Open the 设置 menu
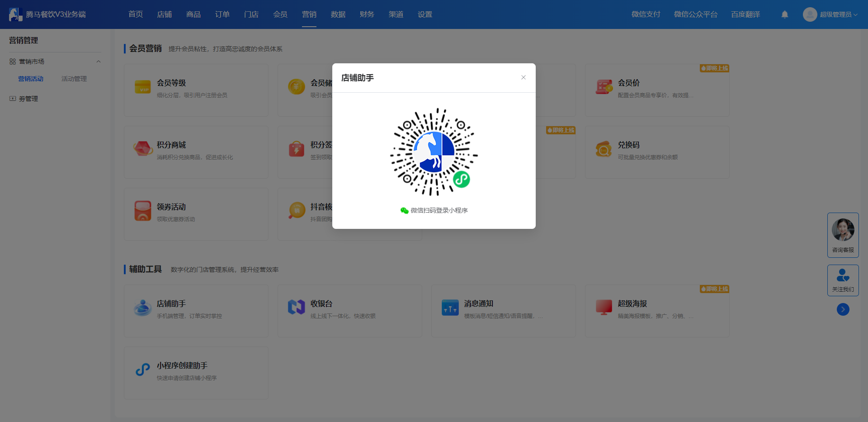868x422 pixels. tap(425, 14)
